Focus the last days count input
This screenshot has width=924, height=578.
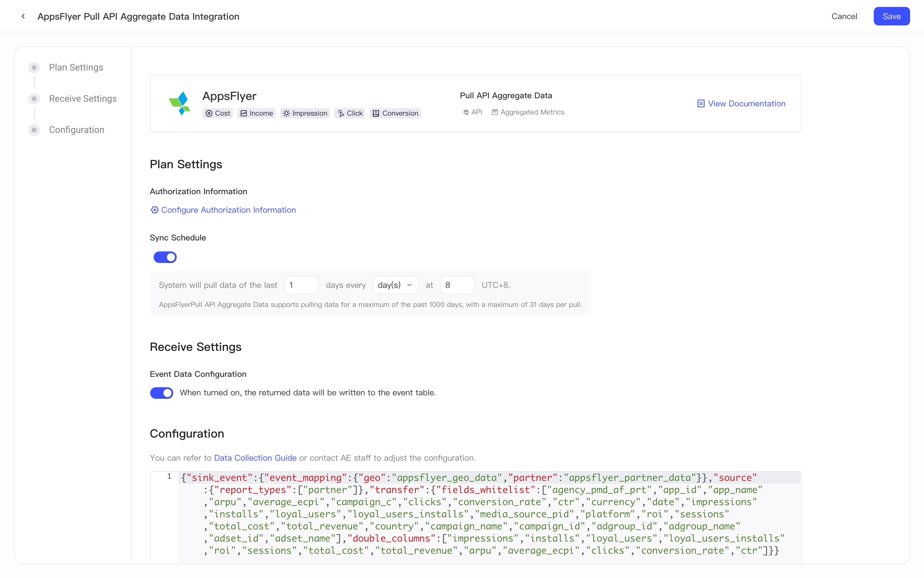[301, 285]
